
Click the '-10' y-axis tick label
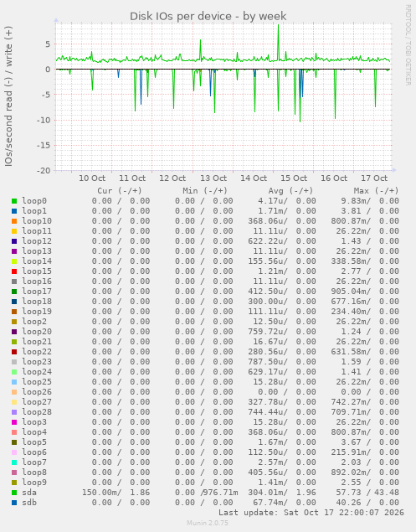coord(44,120)
